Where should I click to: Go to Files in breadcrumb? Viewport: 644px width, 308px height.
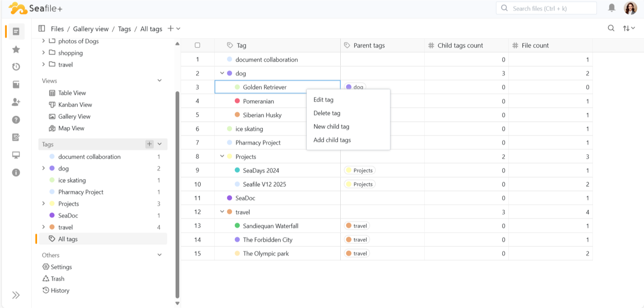(57, 29)
